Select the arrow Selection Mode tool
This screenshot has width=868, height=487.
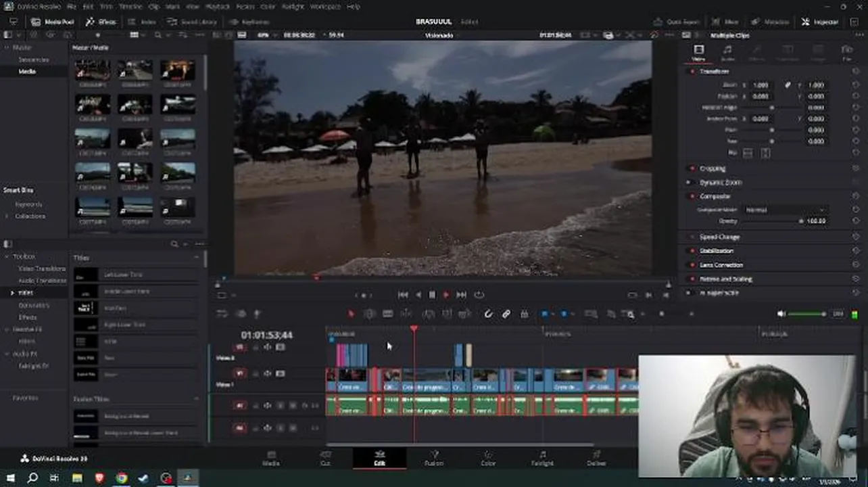click(351, 314)
